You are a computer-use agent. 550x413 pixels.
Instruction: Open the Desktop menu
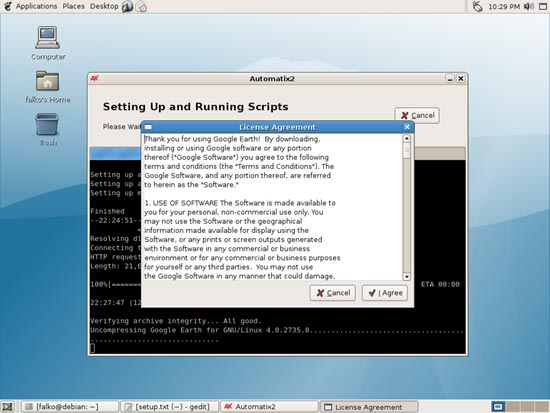tap(104, 6)
